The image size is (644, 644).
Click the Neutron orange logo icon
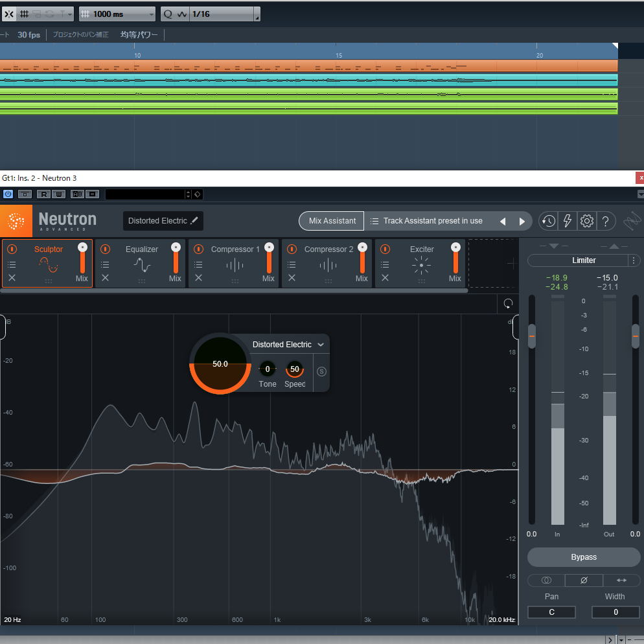tap(16, 221)
